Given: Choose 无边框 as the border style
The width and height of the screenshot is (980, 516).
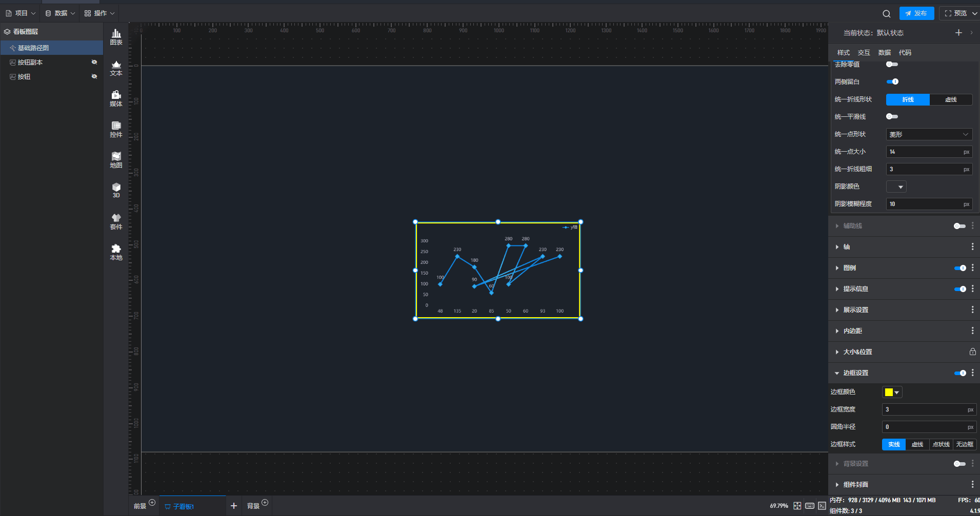Looking at the screenshot, I should (965, 444).
